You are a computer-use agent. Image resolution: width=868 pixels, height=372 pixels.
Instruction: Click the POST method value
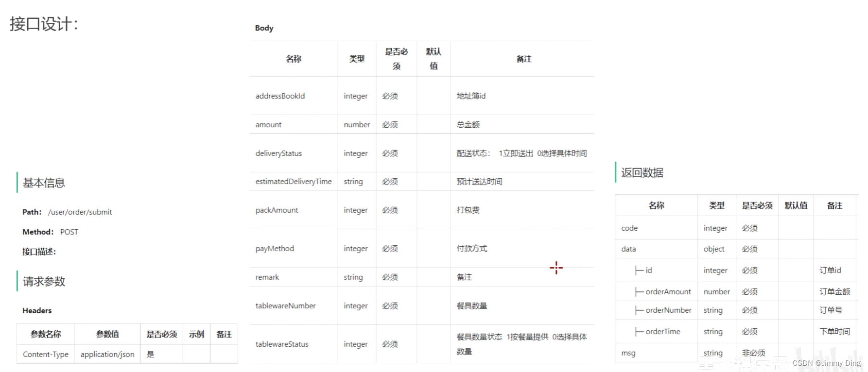(x=69, y=232)
